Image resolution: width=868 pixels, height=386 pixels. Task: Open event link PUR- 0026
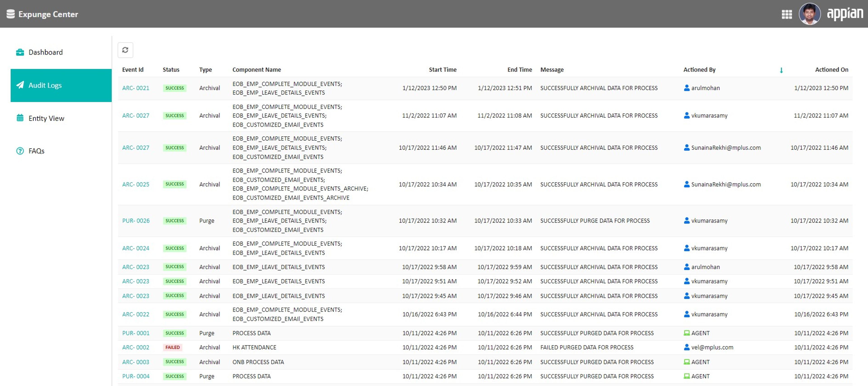(136, 221)
